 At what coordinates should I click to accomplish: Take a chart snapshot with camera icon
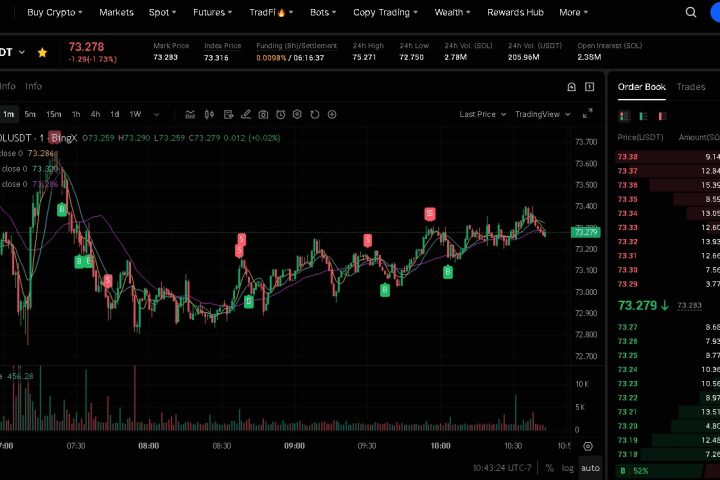pos(263,114)
